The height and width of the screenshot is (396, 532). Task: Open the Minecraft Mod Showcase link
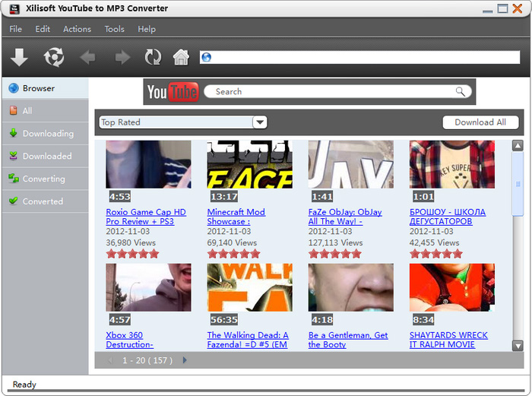click(x=236, y=217)
